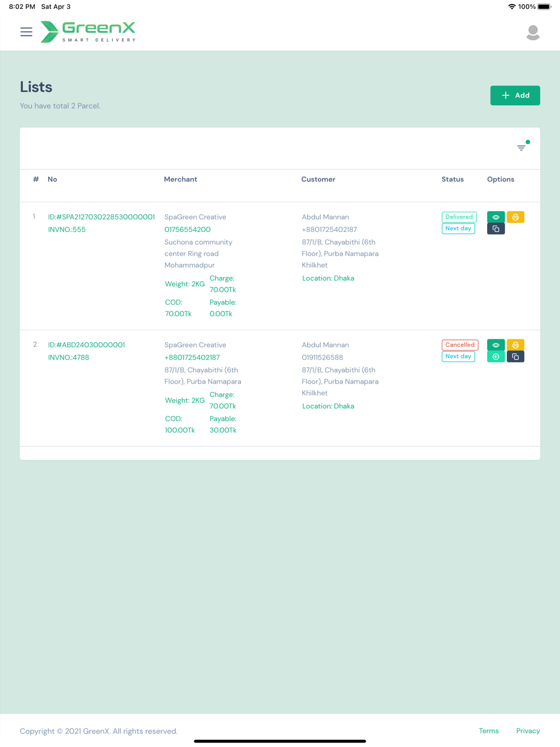Screen dimensions: 560x747
Task: Open the user profile avatar
Action: point(533,32)
